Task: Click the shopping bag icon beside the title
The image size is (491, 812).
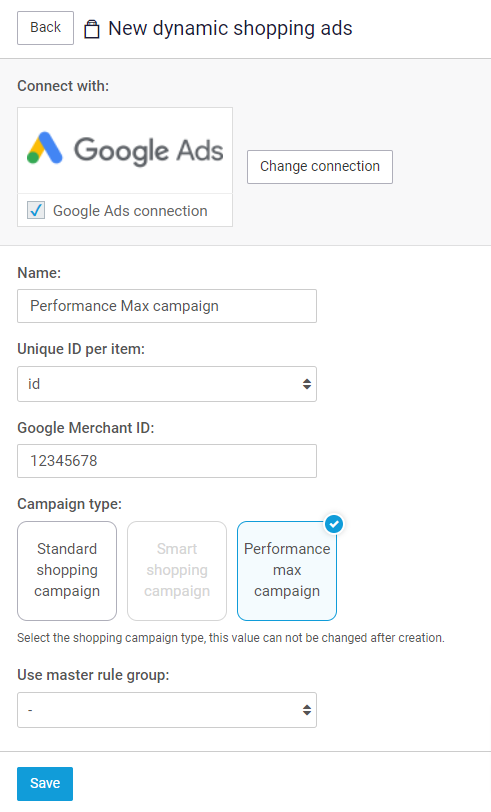Action: coord(92,29)
